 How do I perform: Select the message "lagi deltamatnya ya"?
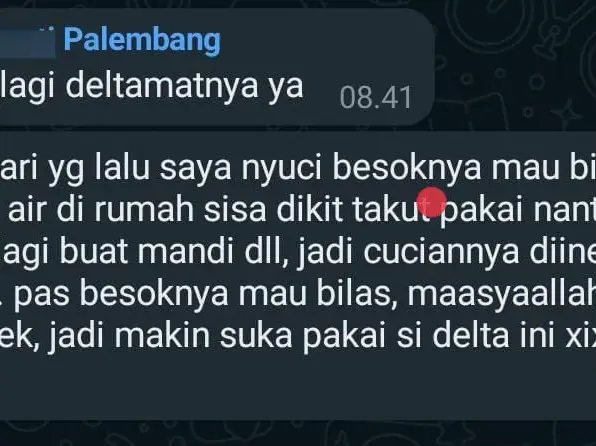coord(151,86)
